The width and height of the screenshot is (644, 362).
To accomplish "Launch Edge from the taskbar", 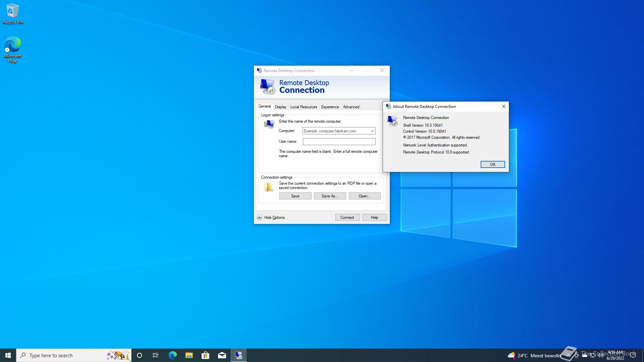I will pos(172,355).
